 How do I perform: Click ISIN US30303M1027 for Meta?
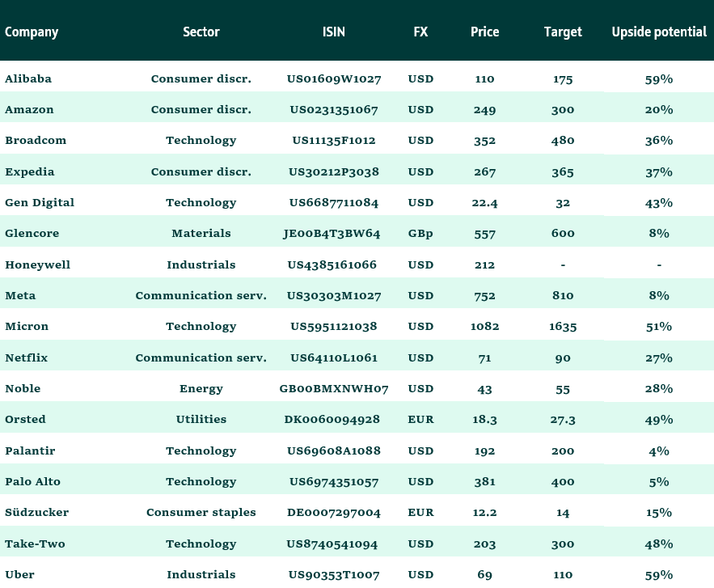coord(334,295)
